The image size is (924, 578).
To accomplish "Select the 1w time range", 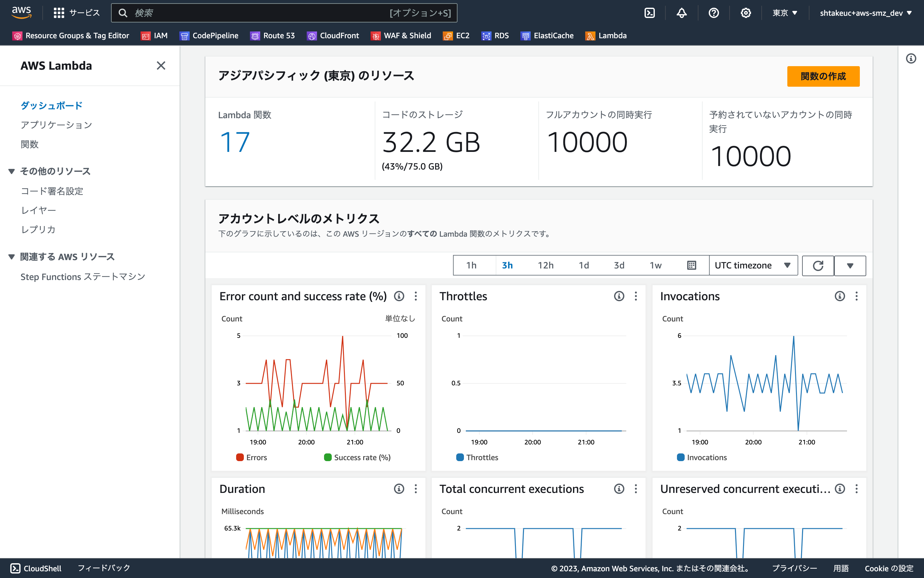I will (655, 265).
